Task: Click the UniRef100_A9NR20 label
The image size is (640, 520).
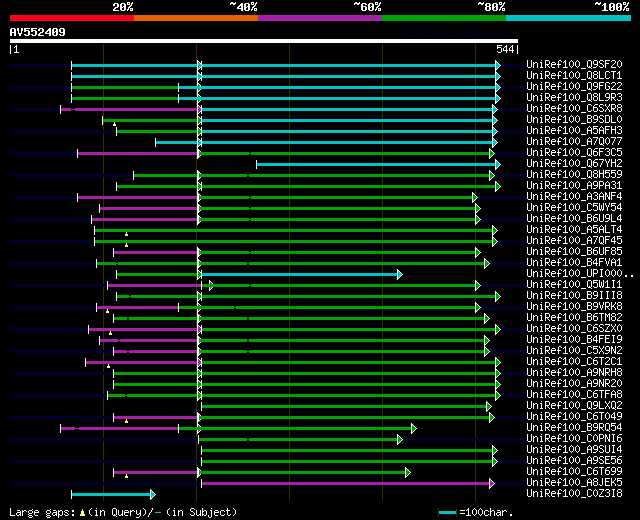Action: pos(574,384)
